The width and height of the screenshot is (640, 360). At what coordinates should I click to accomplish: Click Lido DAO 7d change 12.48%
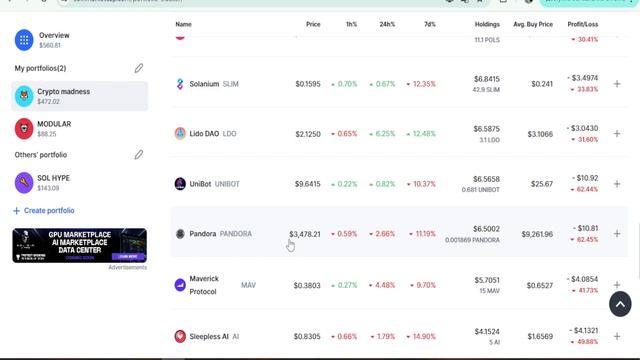421,134
